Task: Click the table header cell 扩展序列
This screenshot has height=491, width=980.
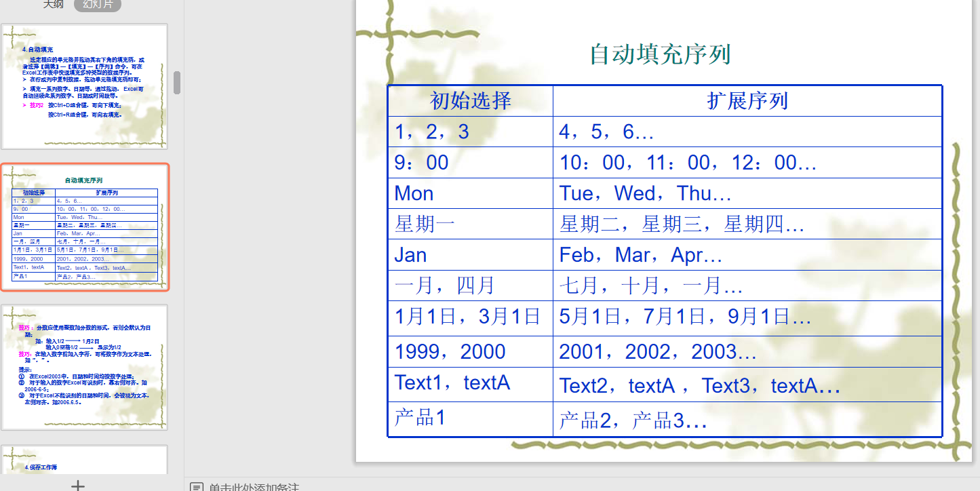Action: [x=748, y=100]
